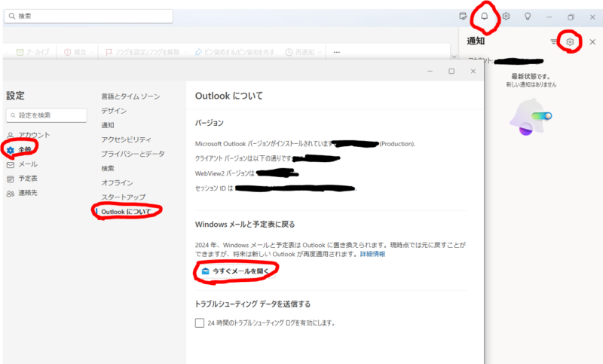Click the 検索 search box at top

[x=88, y=16]
